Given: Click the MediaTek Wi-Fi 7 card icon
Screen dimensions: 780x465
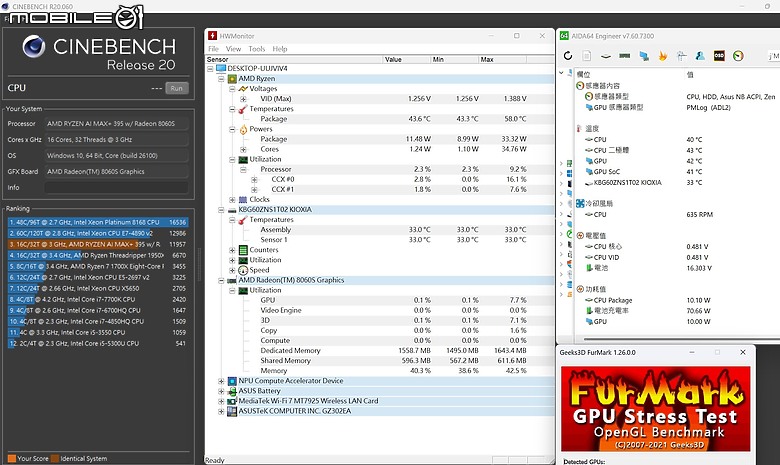Looking at the screenshot, I should pos(232,401).
